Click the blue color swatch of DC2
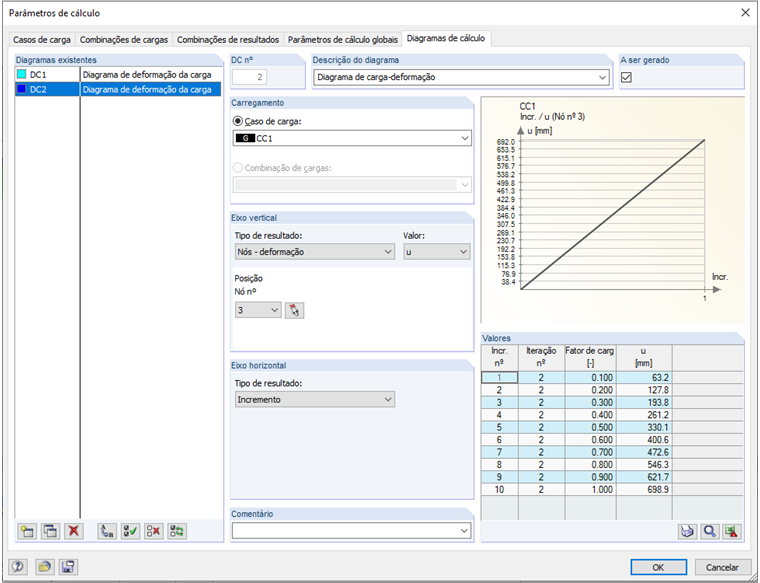 coord(21,89)
